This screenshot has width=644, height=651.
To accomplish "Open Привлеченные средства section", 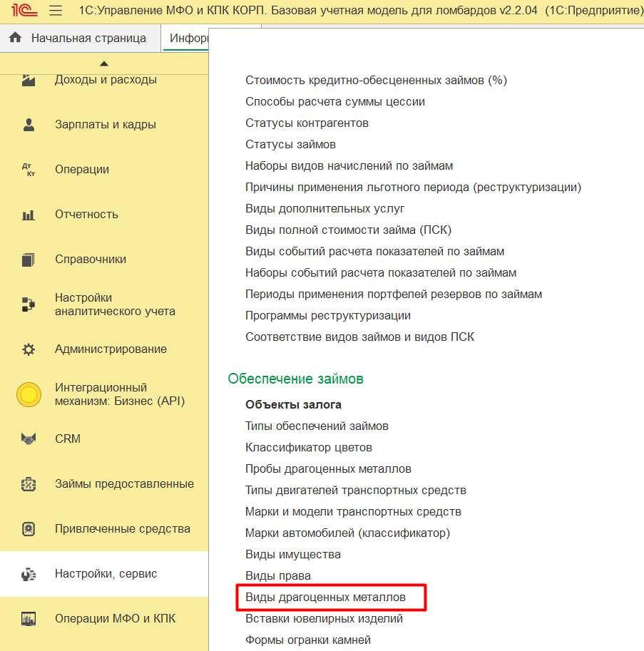I will coord(123,528).
